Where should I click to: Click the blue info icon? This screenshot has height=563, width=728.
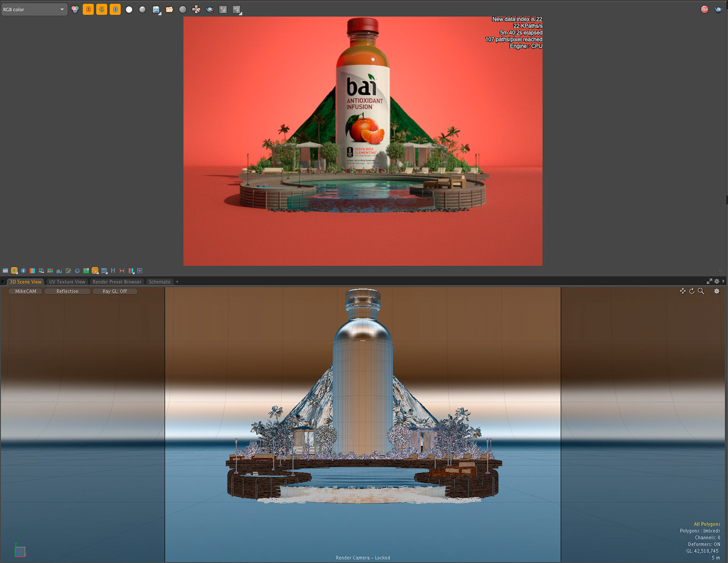click(x=23, y=271)
